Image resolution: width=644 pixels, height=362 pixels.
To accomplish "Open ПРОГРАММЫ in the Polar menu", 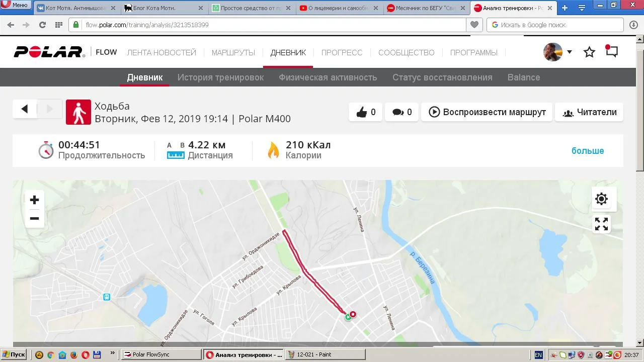I will click(x=474, y=52).
